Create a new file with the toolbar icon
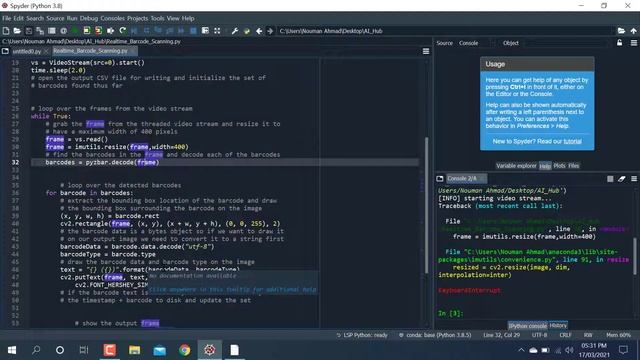The height and width of the screenshot is (360, 640). tap(6, 31)
